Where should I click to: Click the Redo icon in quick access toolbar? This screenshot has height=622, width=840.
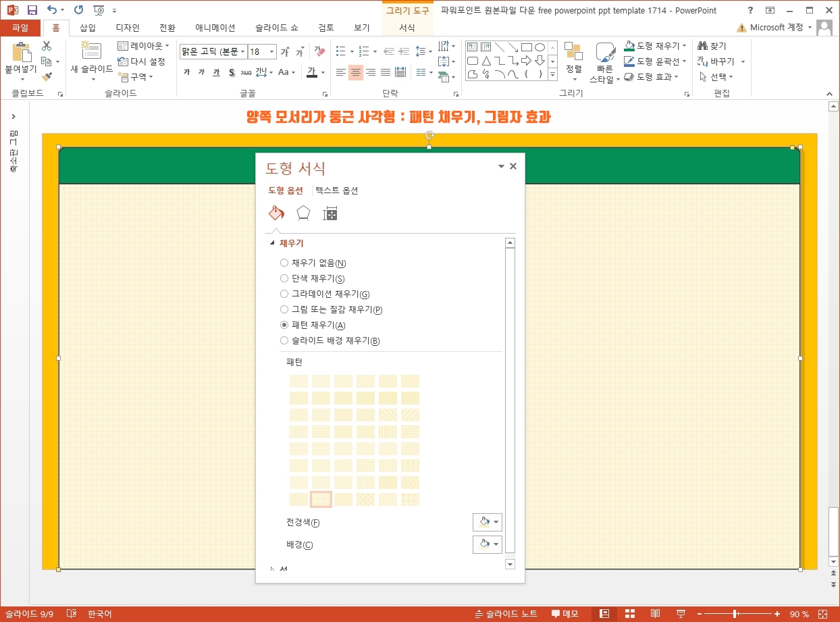[78, 10]
